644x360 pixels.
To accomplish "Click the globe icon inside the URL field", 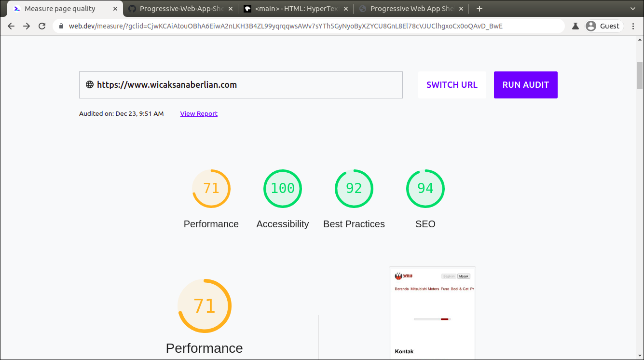I will click(89, 84).
